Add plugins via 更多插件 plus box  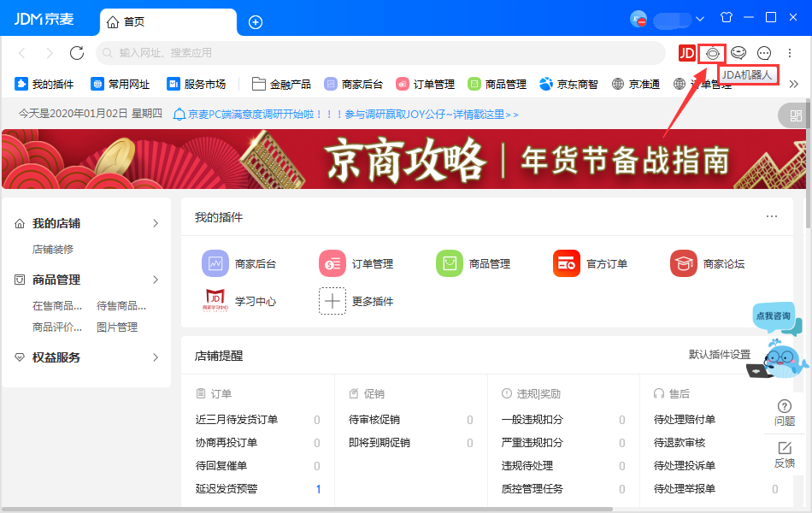[332, 301]
